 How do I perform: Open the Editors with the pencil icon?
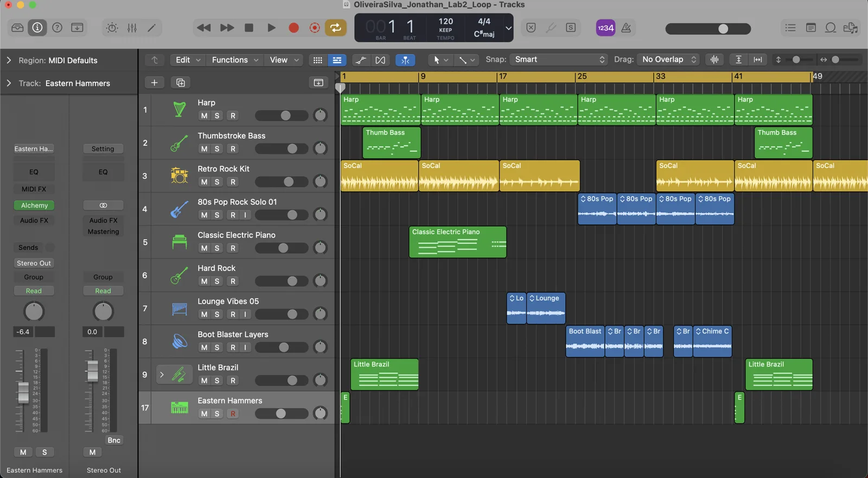(152, 28)
